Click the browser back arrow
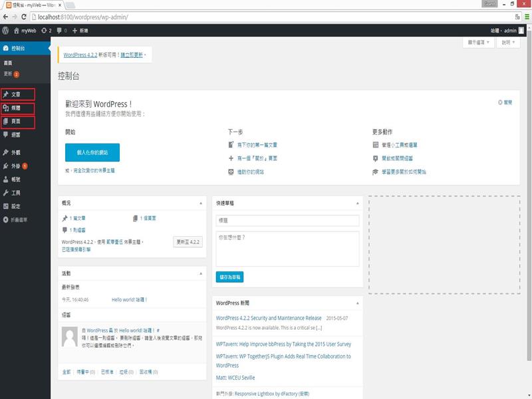 [5, 17]
